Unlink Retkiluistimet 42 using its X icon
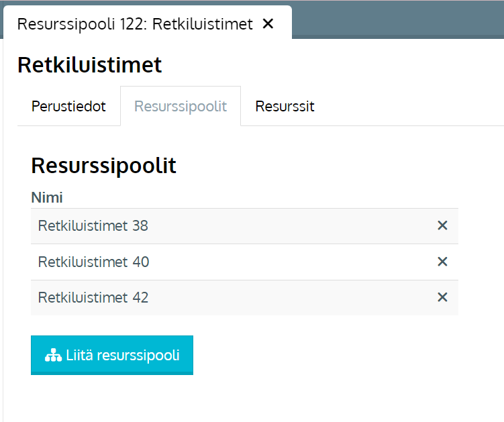 [442, 297]
